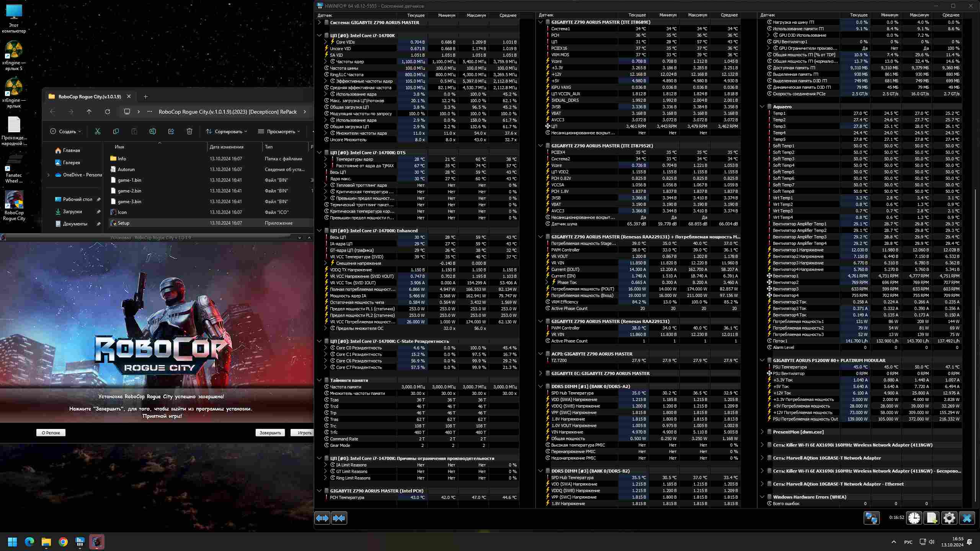Screen dimensions: 980x551
Task: Click the HWiNFO network remote center icon
Action: (x=871, y=518)
